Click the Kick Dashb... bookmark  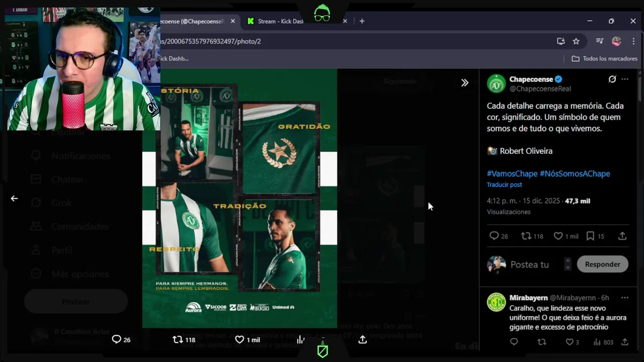point(174,59)
